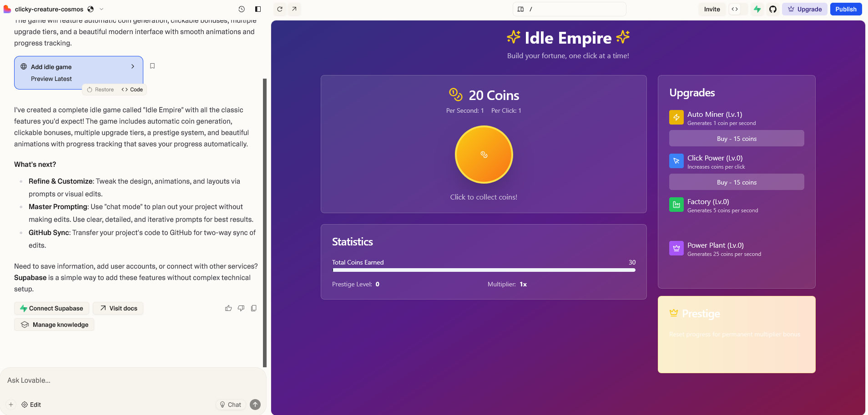Viewport: 868px width, 415px height.
Task: Click the big gold coin
Action: tap(484, 155)
